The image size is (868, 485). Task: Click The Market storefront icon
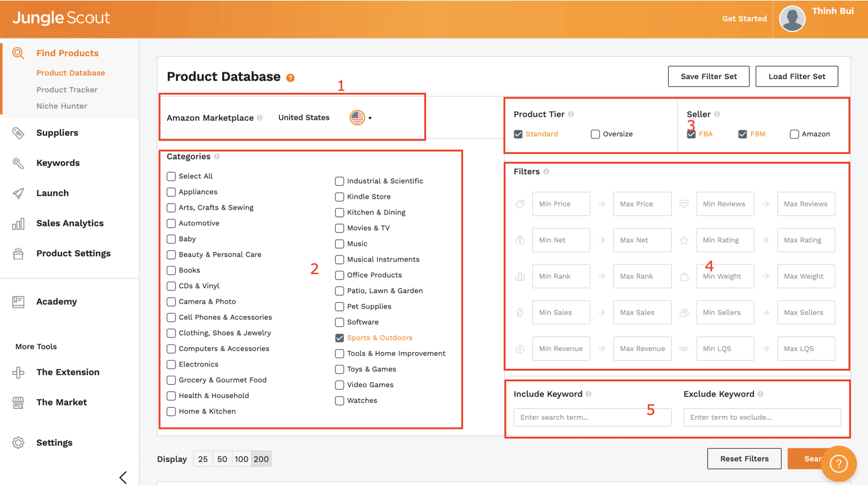(x=18, y=402)
